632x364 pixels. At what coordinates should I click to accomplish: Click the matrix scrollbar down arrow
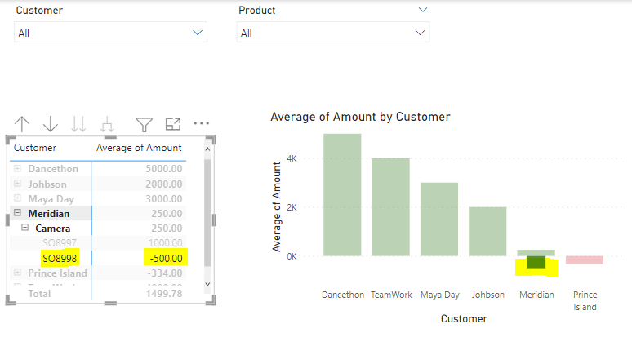click(207, 284)
